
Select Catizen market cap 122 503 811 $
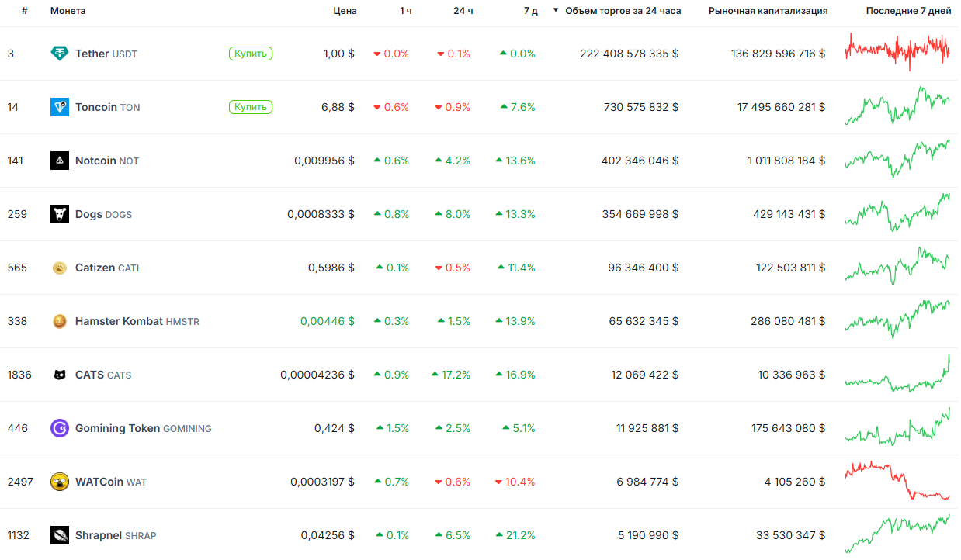tap(791, 268)
